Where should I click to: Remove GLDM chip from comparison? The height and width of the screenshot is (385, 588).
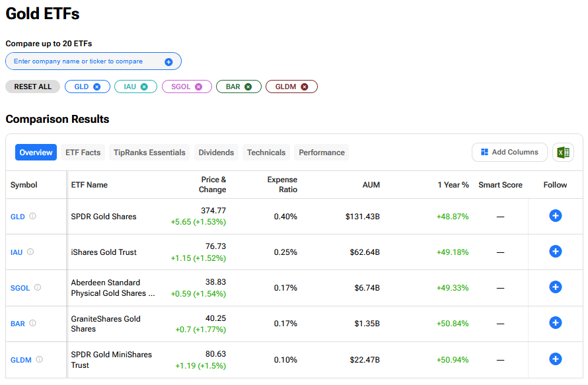[305, 87]
